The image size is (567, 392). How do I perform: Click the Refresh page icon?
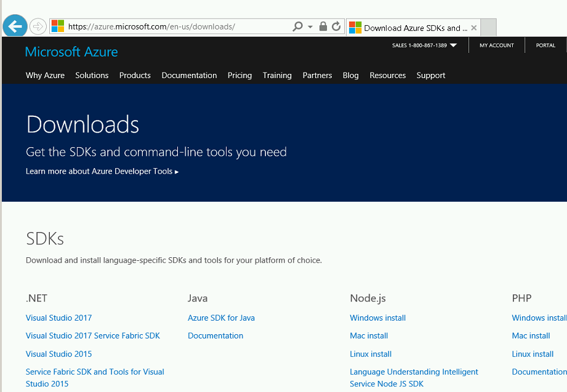336,26
